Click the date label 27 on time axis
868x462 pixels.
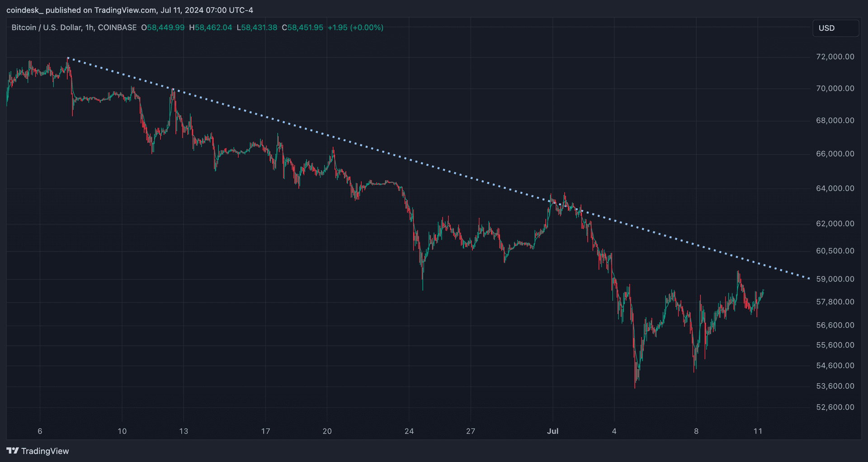pos(471,431)
